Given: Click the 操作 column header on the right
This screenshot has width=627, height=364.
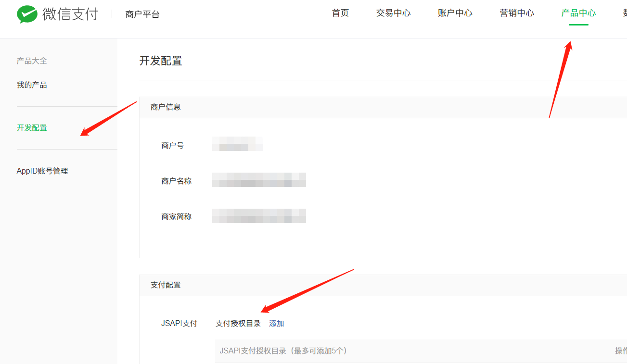Looking at the screenshot, I should point(620,351).
